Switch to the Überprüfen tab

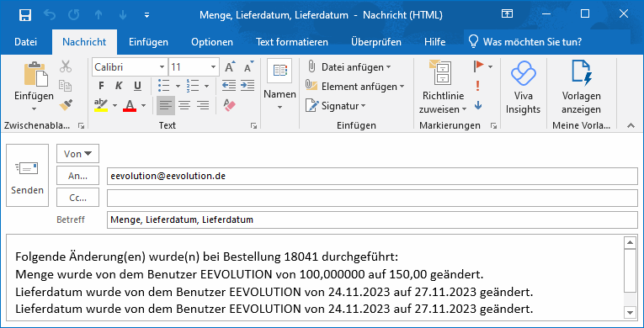tap(376, 42)
